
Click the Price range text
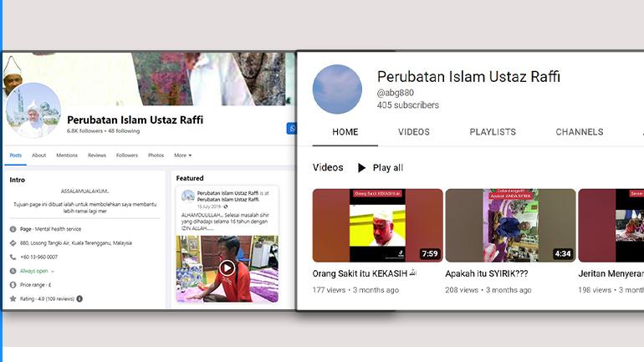point(35,285)
